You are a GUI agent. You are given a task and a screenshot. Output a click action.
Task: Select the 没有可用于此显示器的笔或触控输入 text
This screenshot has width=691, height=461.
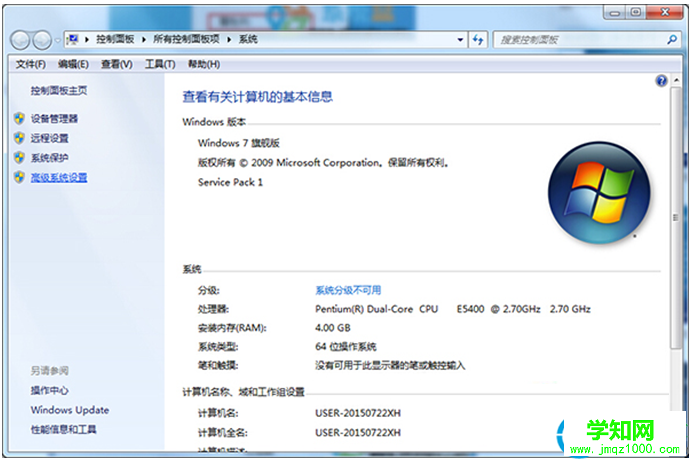(x=390, y=365)
